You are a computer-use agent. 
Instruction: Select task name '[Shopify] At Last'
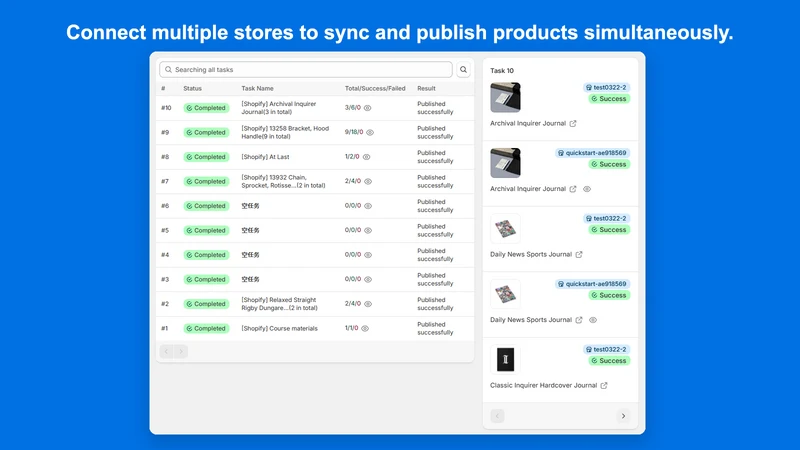[265, 157]
